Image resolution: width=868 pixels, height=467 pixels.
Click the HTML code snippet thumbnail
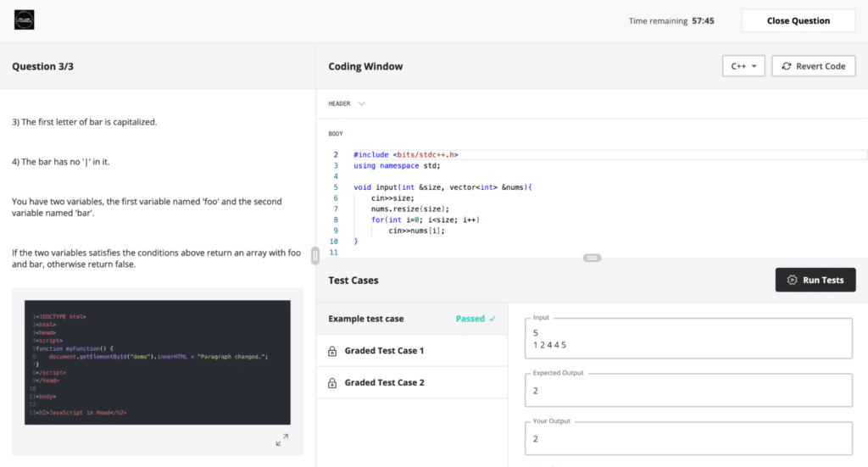pyautogui.click(x=157, y=363)
